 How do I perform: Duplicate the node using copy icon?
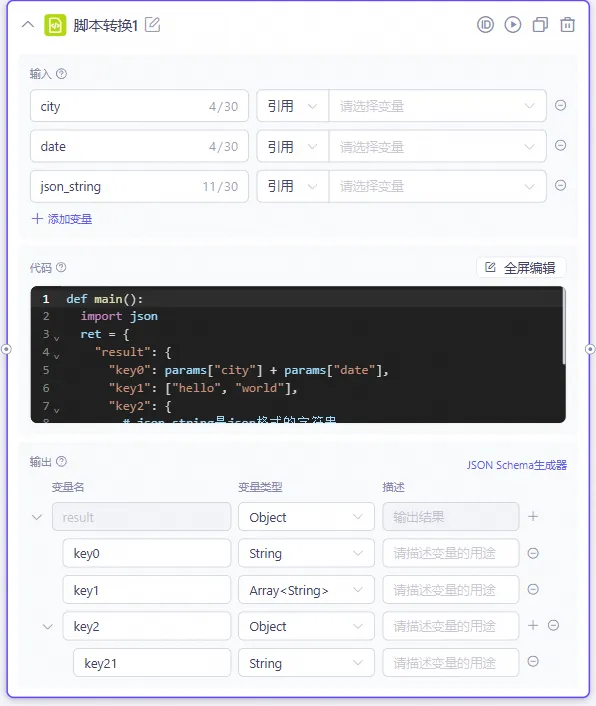(540, 25)
